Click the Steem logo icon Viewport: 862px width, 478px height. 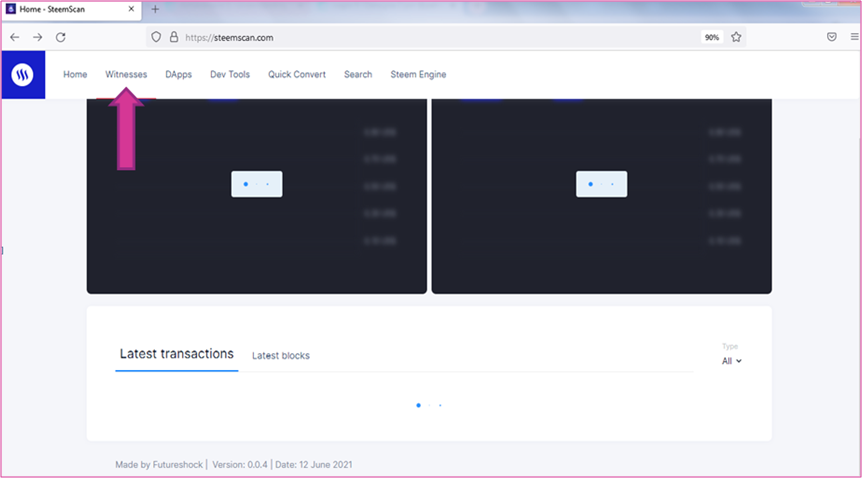[23, 75]
